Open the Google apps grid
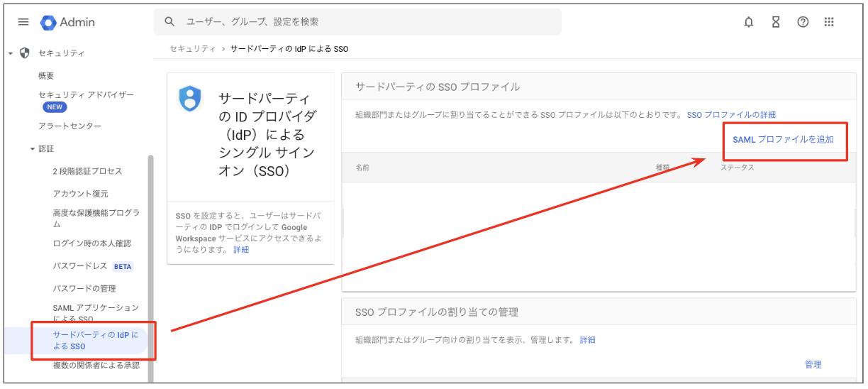The width and height of the screenshot is (868, 389). (829, 22)
